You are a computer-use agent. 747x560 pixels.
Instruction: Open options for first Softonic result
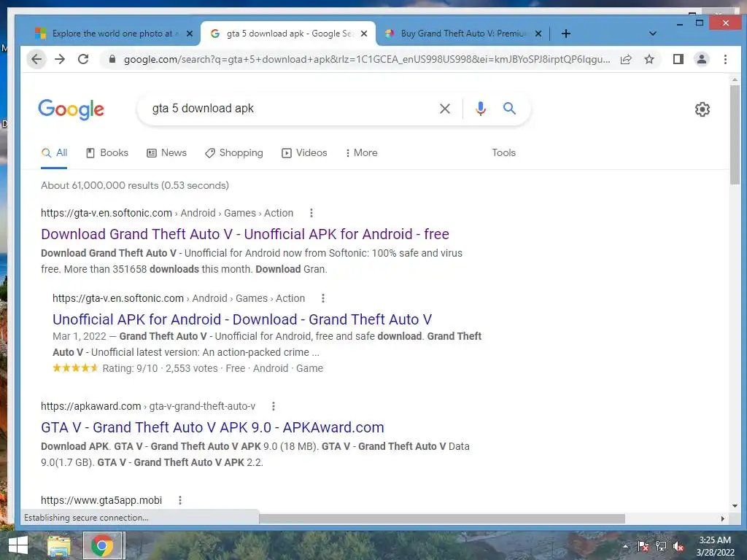pos(311,213)
